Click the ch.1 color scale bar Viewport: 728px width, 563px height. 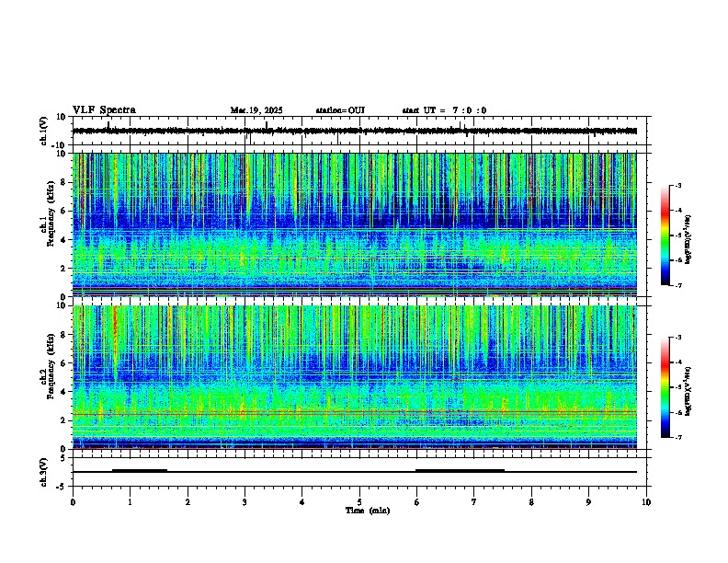coord(665,236)
